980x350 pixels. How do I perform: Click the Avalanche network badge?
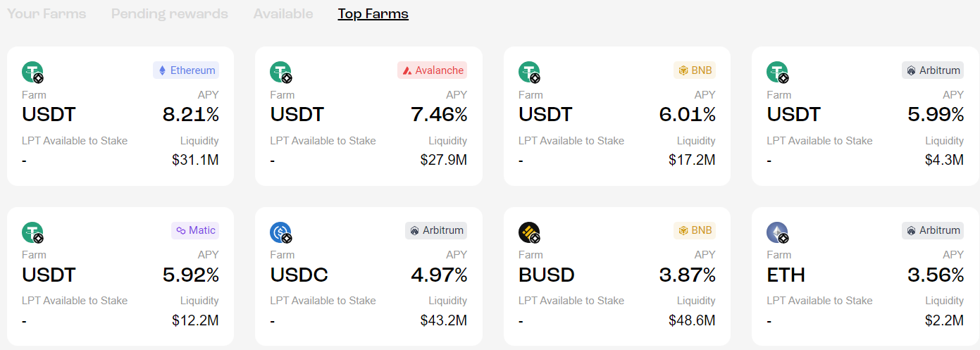[432, 70]
